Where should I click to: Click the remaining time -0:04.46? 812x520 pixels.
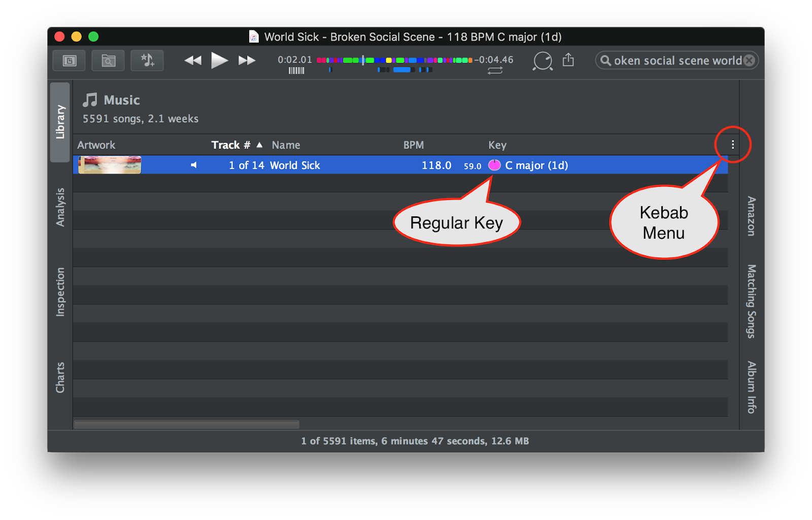tap(494, 59)
